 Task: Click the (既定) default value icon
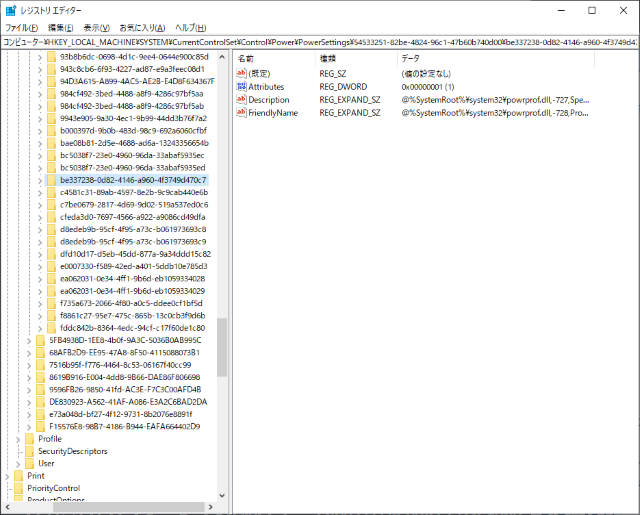tap(240, 74)
